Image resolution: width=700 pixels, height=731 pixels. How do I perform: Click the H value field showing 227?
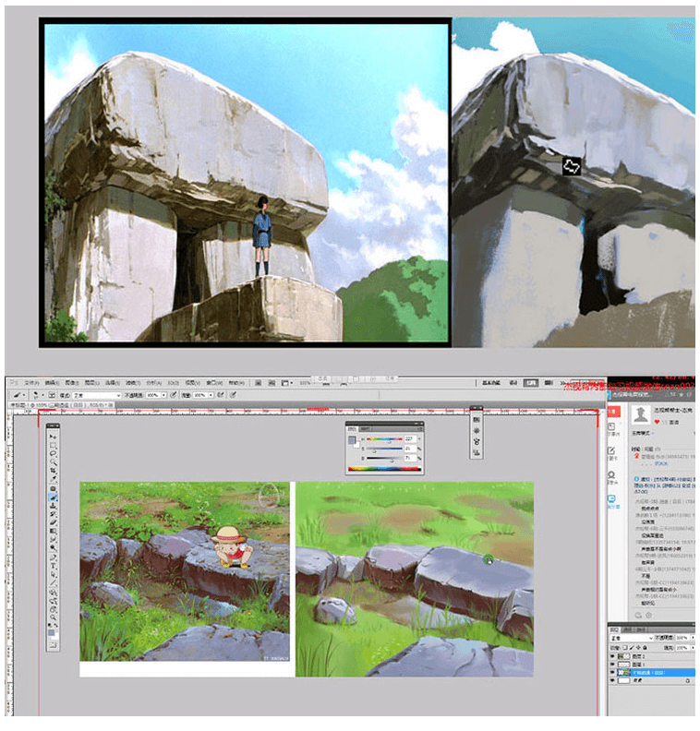click(x=409, y=438)
